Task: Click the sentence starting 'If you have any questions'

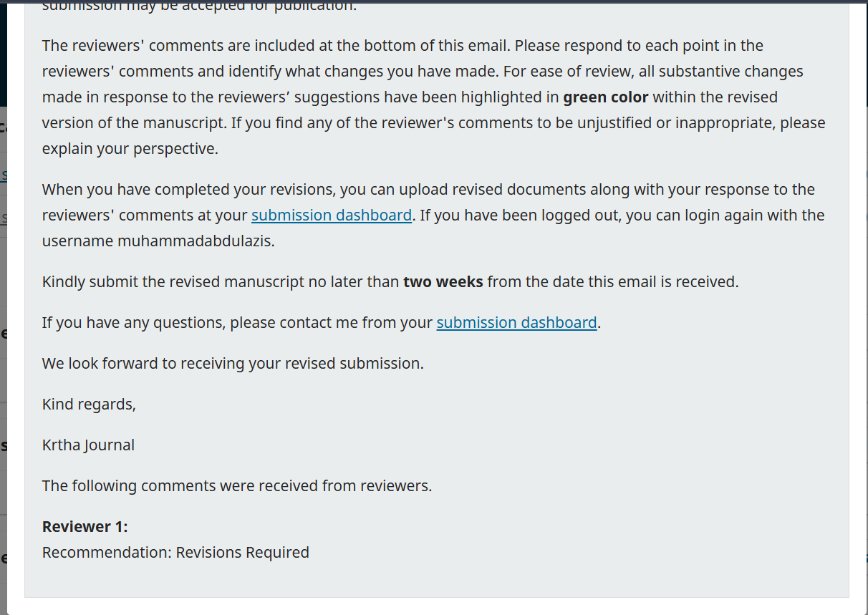Action: (x=322, y=322)
